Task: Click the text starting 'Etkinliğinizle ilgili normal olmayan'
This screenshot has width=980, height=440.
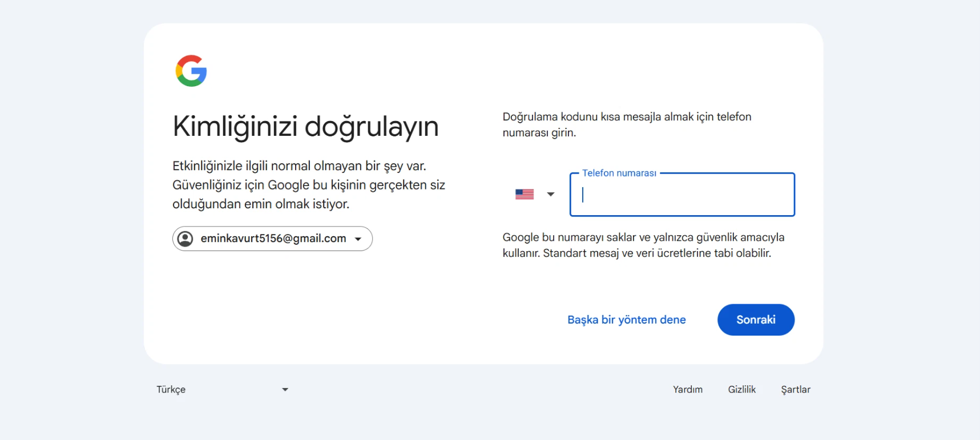Action: [x=309, y=185]
